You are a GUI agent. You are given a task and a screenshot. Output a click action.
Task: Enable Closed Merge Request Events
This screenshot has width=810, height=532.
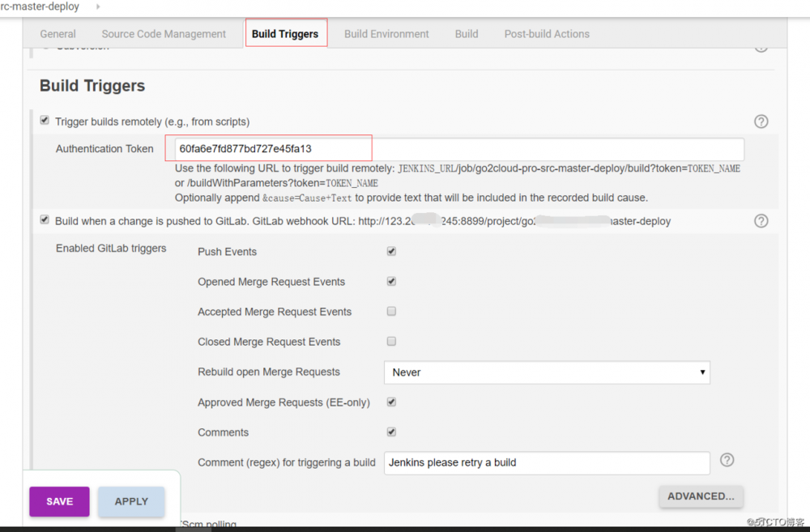click(x=391, y=341)
